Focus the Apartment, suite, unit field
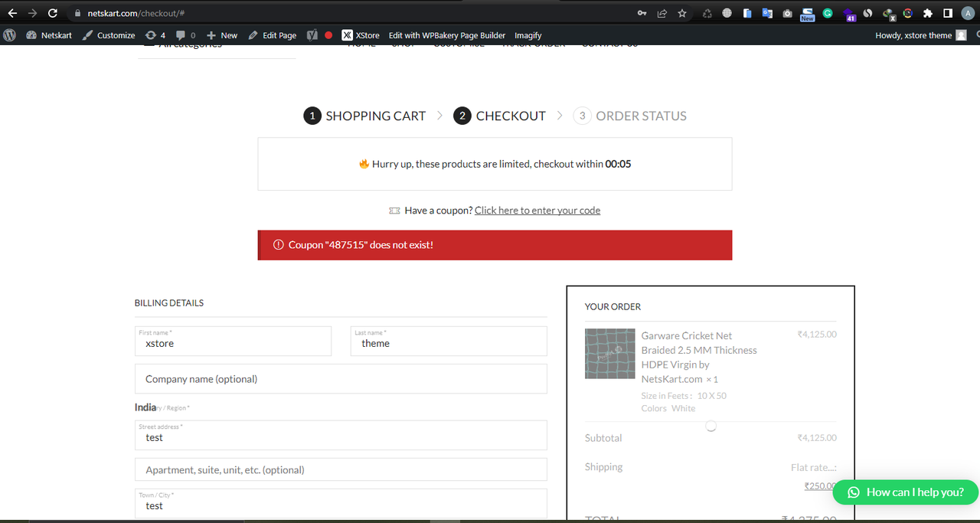The height and width of the screenshot is (523, 980). pos(341,469)
